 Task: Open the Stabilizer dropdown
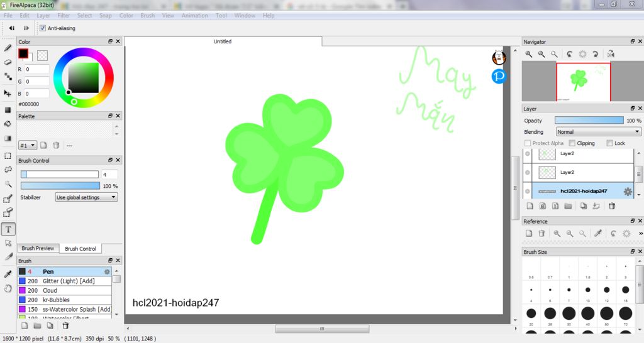(87, 197)
